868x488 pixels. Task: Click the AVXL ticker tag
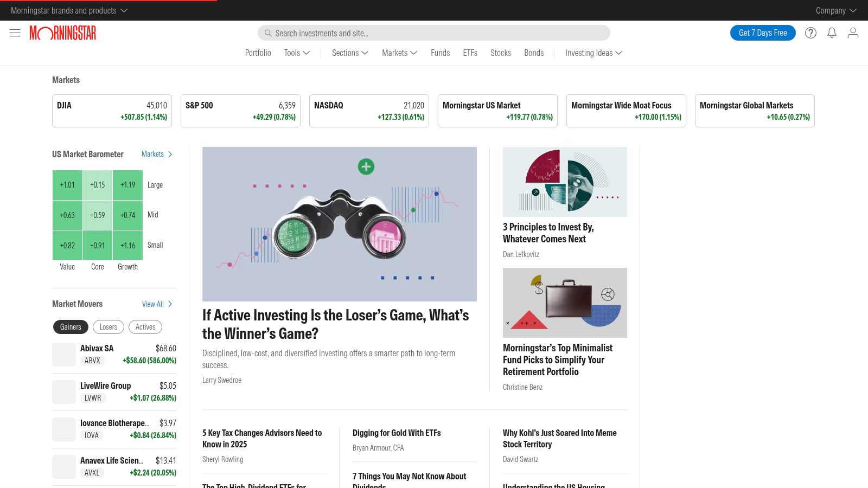coord(92,473)
